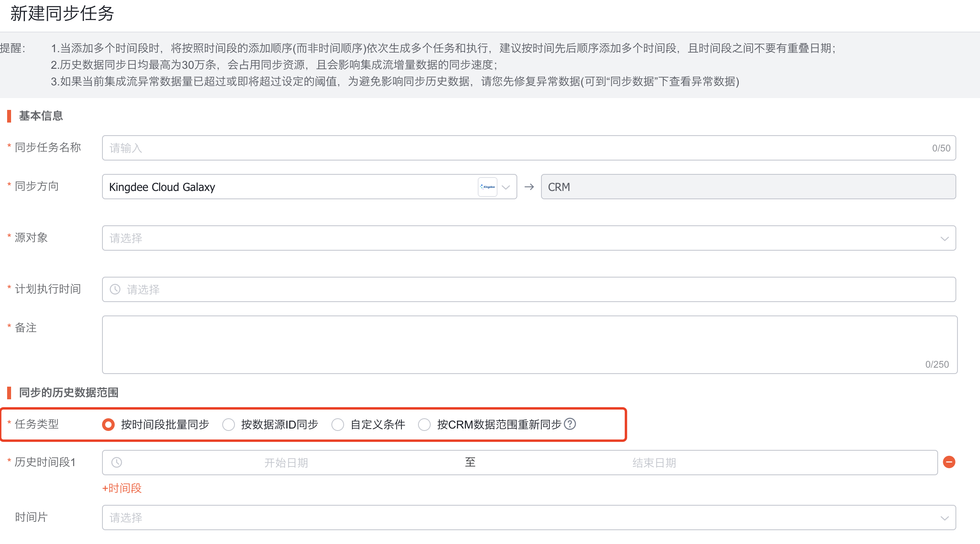Click the 任务类型 field label
The width and height of the screenshot is (980, 544).
(x=37, y=424)
